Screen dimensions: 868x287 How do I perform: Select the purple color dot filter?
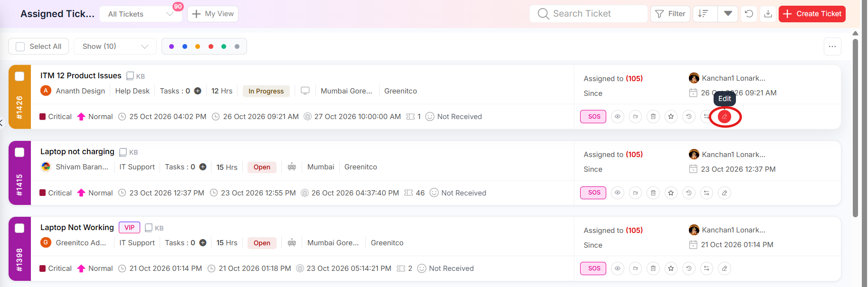tap(172, 46)
